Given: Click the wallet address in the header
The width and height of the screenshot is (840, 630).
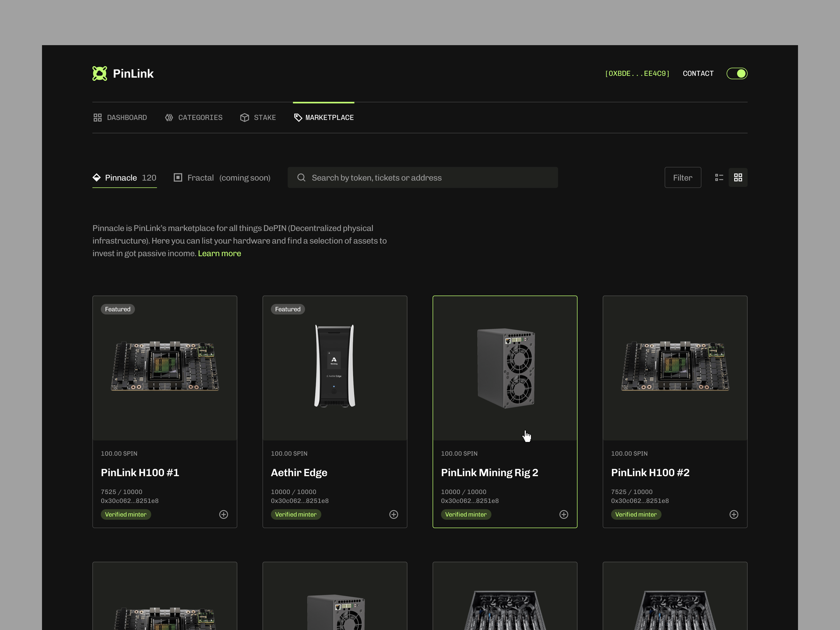Looking at the screenshot, I should [x=637, y=73].
